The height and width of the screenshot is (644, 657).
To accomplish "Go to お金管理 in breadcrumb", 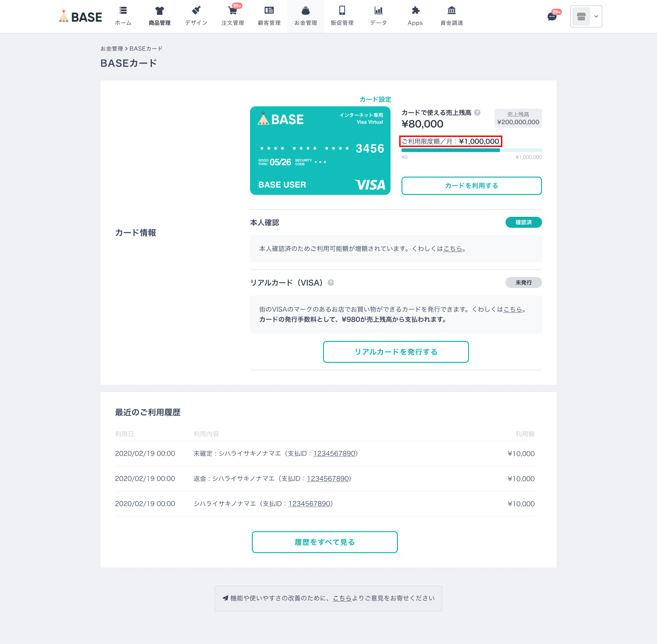I will [x=112, y=48].
